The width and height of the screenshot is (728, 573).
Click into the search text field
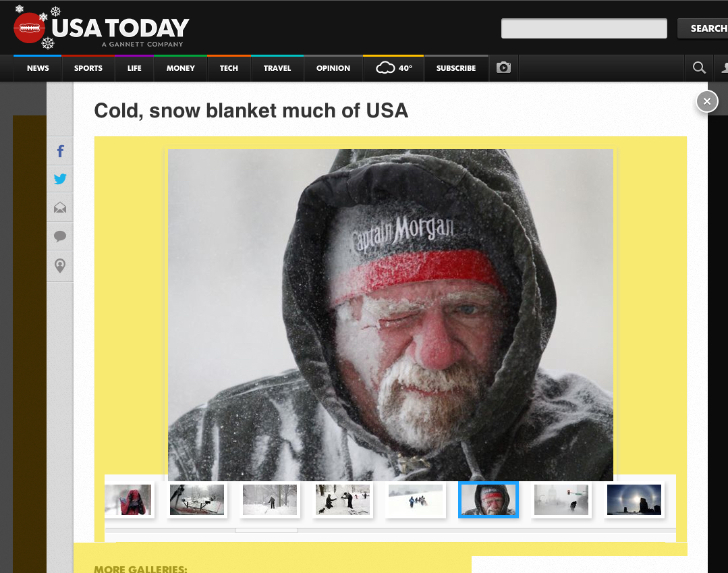584,28
